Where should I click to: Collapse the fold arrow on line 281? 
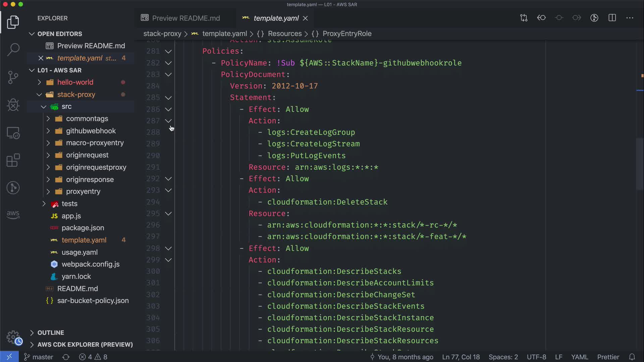click(x=168, y=51)
